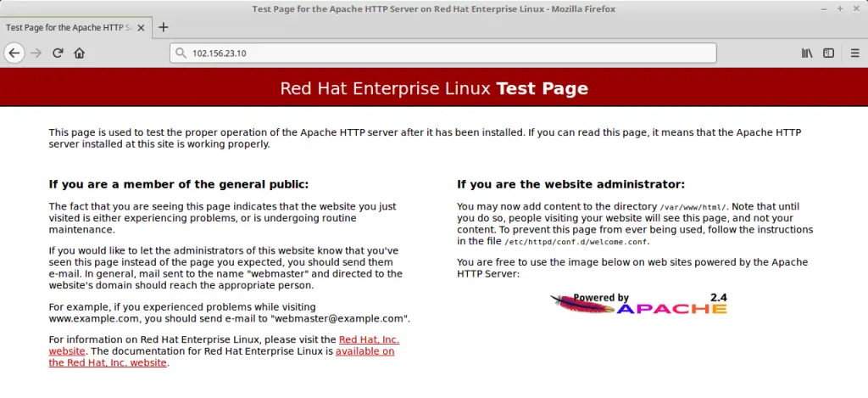Close the Firefox window
This screenshot has width=868, height=398.
(x=856, y=8)
